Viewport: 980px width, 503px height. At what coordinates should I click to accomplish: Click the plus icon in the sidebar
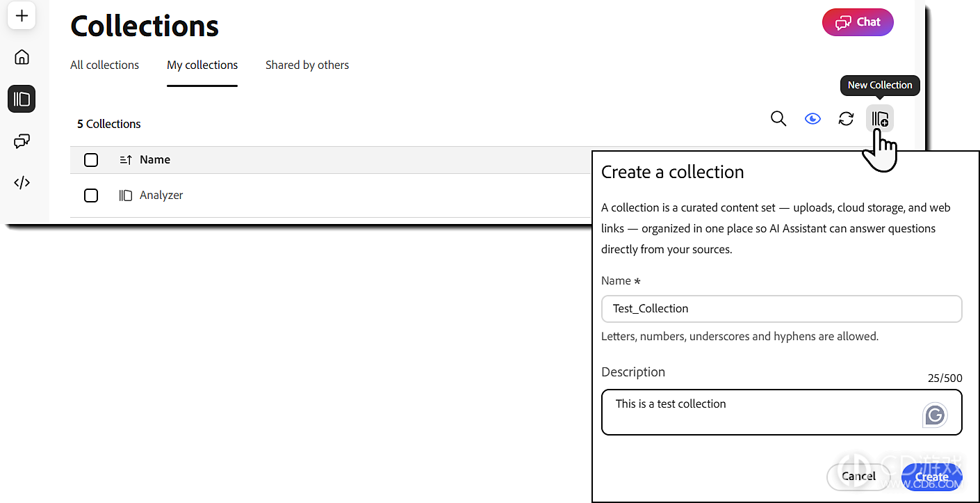coord(22,15)
